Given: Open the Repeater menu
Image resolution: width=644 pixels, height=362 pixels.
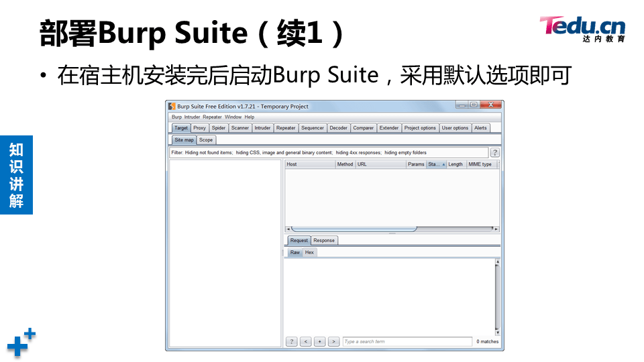Looking at the screenshot, I should (212, 117).
